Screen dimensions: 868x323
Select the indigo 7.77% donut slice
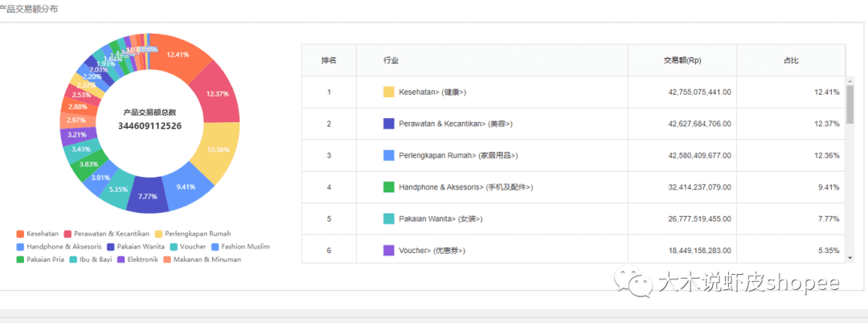(147, 197)
